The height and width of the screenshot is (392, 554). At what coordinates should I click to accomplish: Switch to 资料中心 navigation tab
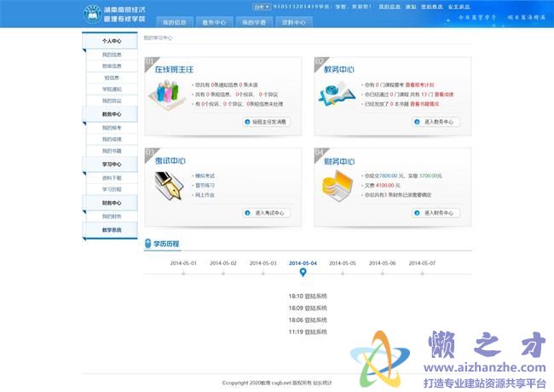point(294,22)
